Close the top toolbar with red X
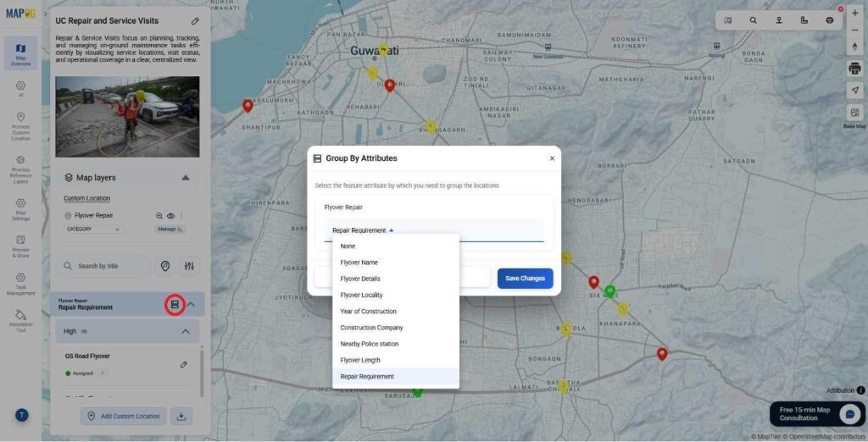 point(840,8)
